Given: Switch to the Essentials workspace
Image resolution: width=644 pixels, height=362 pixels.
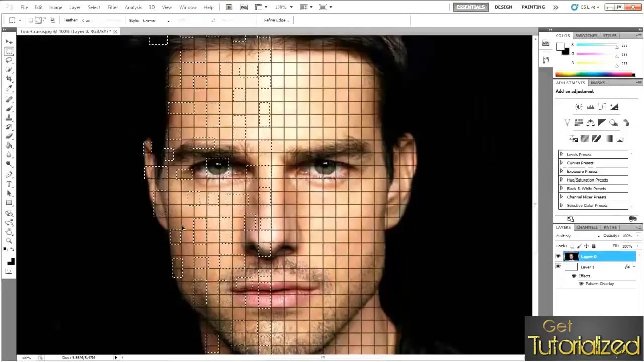Looking at the screenshot, I should pyautogui.click(x=470, y=7).
